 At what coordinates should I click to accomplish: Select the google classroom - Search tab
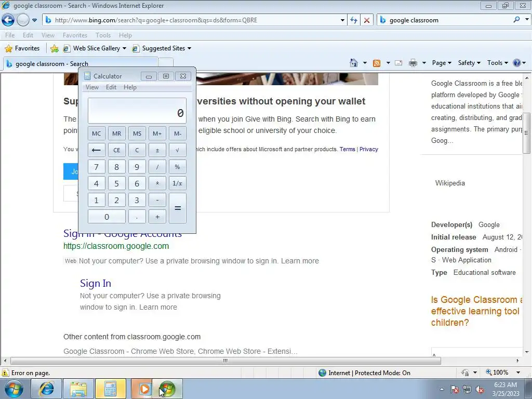tap(80, 63)
